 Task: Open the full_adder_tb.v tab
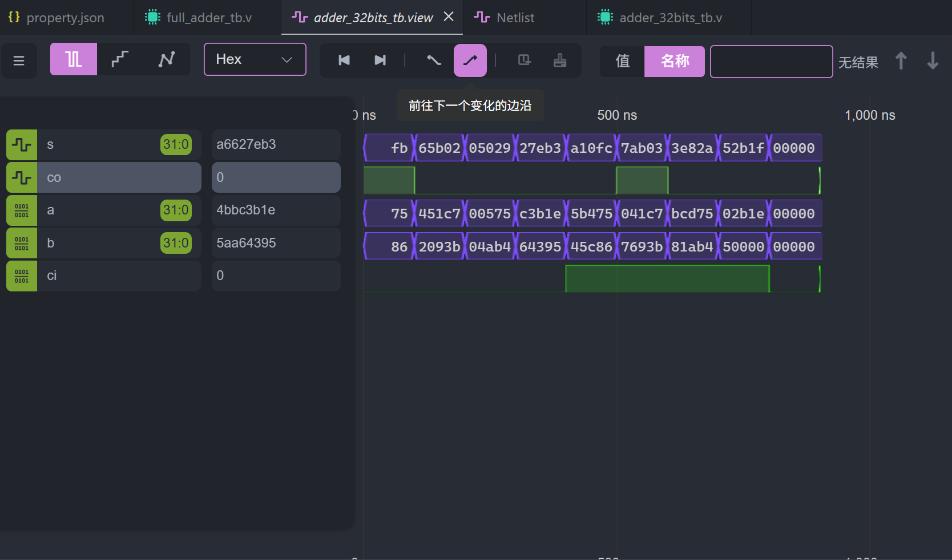coord(208,18)
